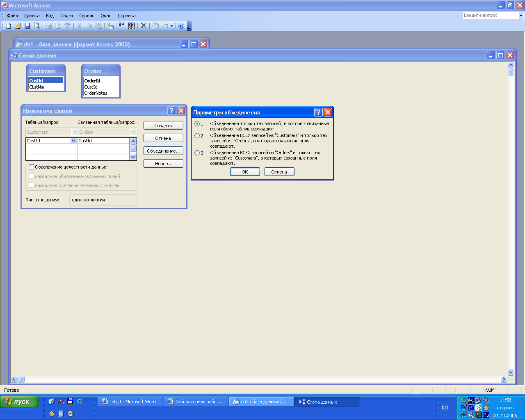This screenshot has width=525, height=420.
Task: Click the file search toolbar icon
Action: point(37,25)
